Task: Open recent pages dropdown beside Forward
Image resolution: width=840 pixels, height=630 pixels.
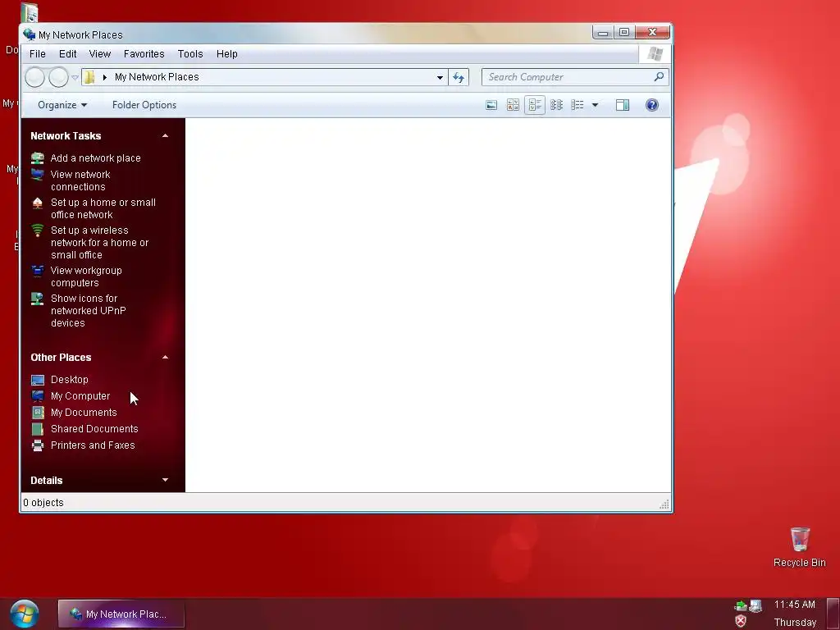Action: (75, 77)
